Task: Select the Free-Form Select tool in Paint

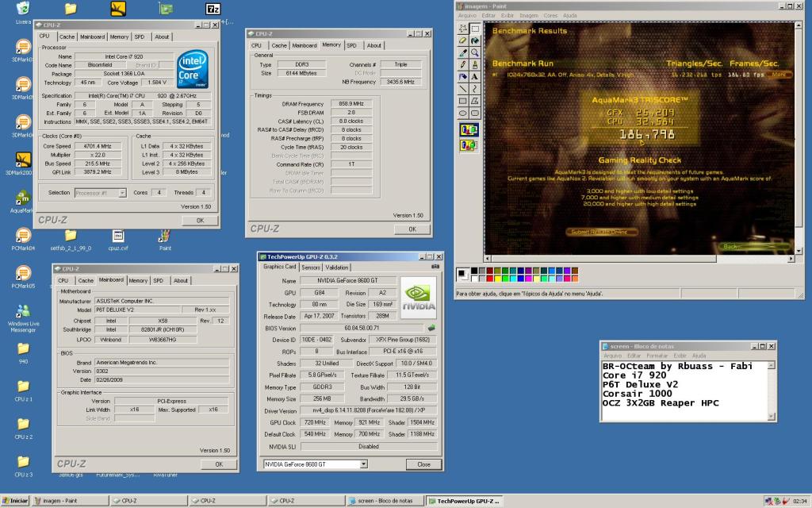Action: [463, 29]
